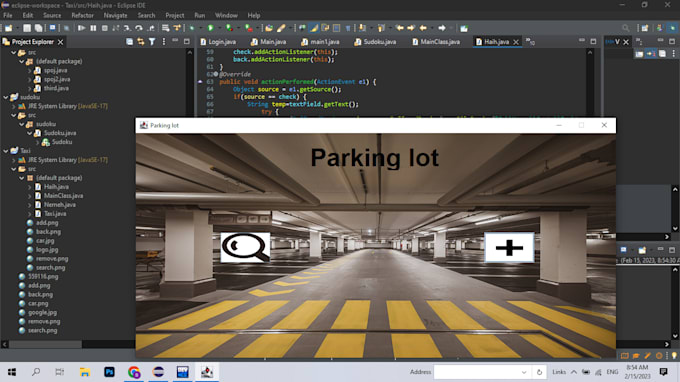Select Nemeh.java in Project Explorer
680x382 pixels.
59,205
